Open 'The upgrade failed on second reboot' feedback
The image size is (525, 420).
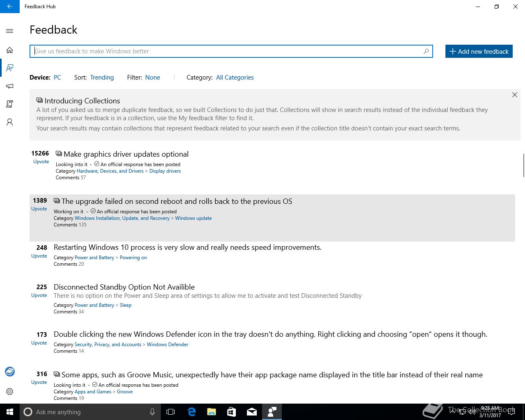(177, 201)
